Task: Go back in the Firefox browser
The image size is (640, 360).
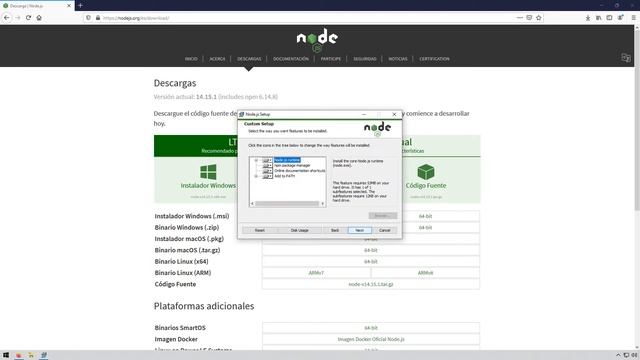Action: (x=7, y=18)
